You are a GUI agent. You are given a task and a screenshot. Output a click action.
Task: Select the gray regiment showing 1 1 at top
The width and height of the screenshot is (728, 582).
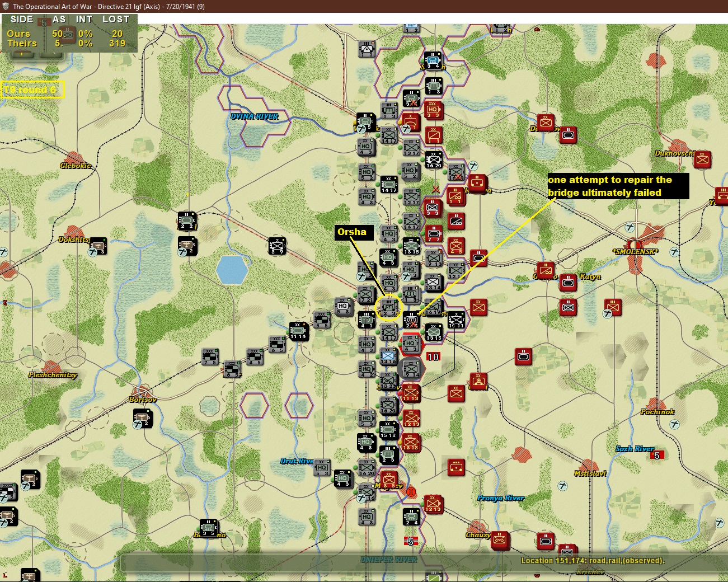click(367, 49)
